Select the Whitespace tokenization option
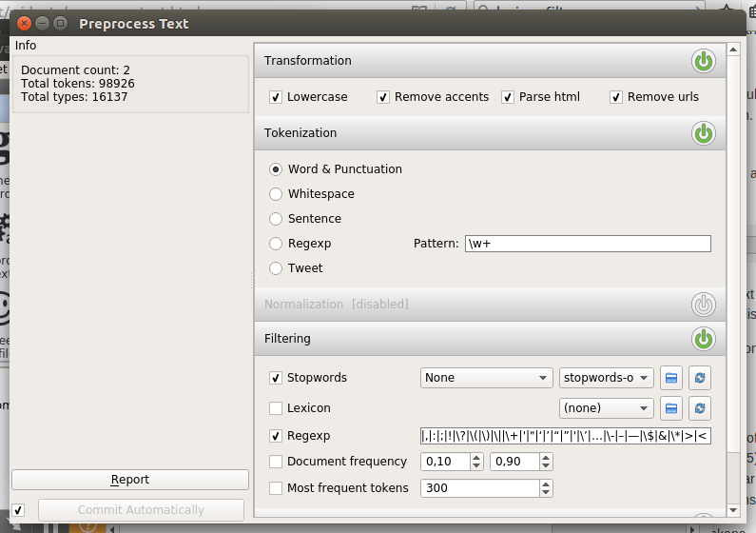The image size is (756, 533). coord(276,194)
